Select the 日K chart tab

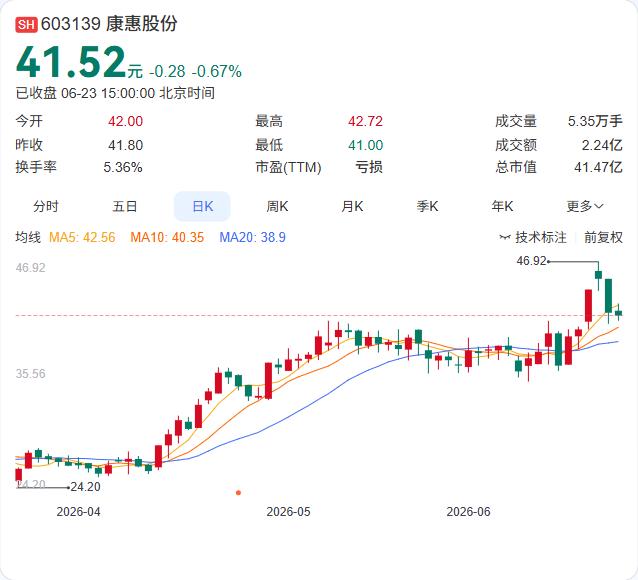pos(202,206)
